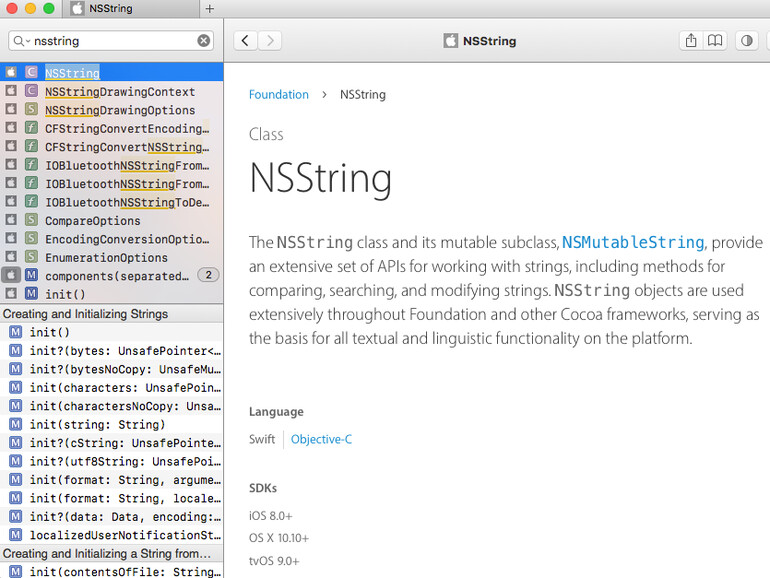Open init(string: String) method
Screen dimensions: 770x578
pyautogui.click(x=111, y=424)
